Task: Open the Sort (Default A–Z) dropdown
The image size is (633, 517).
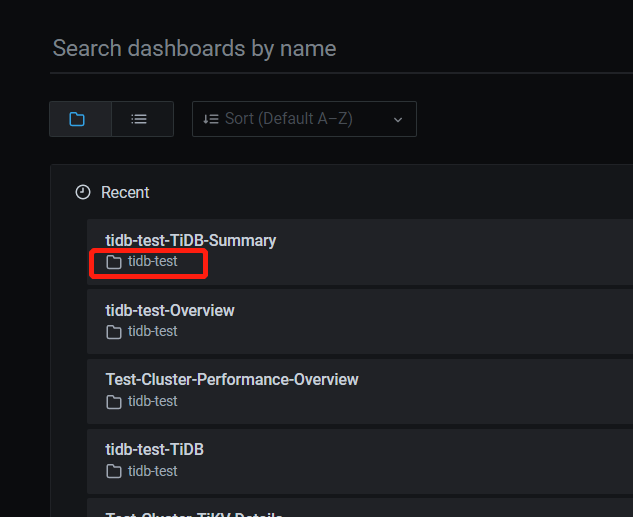Action: pyautogui.click(x=304, y=119)
